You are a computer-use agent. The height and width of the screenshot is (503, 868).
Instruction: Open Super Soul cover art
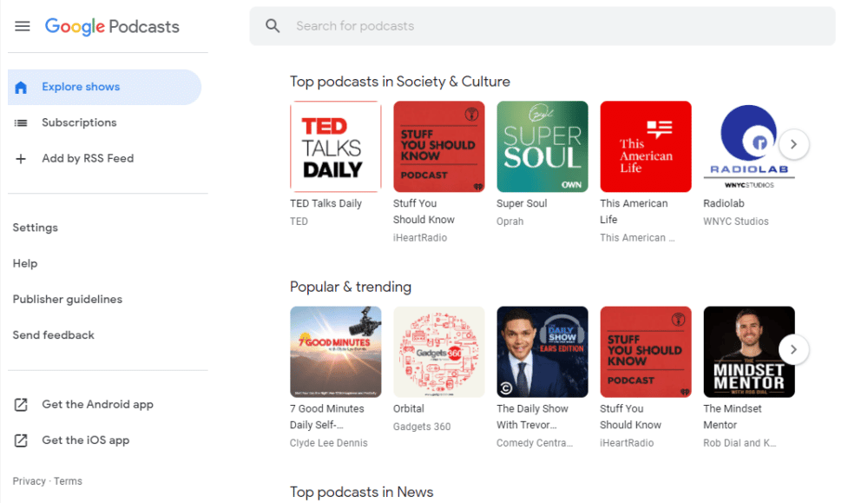pos(542,146)
